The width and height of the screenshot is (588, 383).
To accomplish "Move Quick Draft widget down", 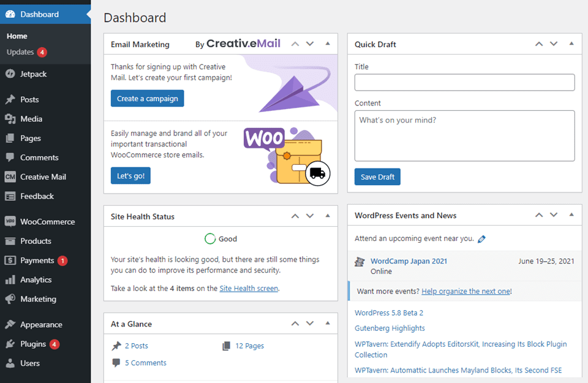I will coord(554,44).
